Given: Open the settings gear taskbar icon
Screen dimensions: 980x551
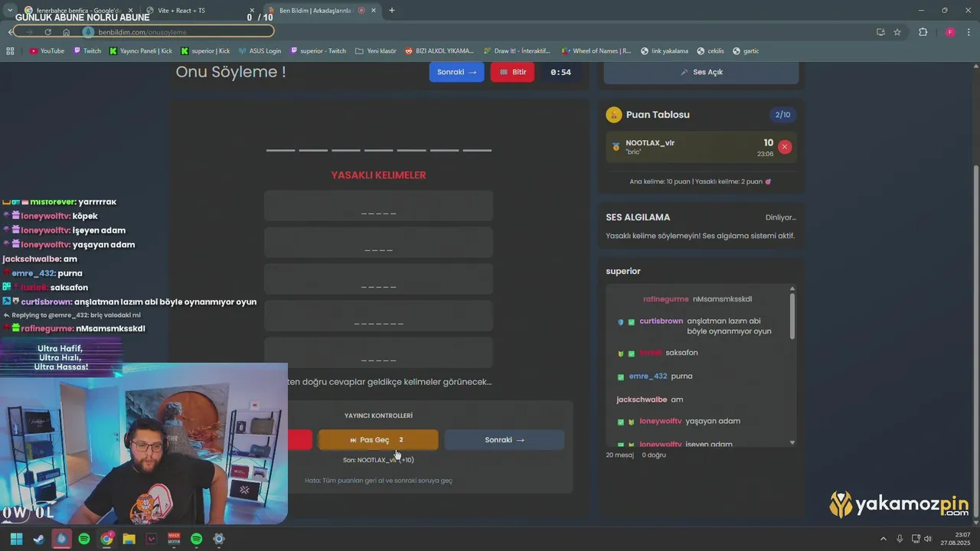Looking at the screenshot, I should point(219,539).
